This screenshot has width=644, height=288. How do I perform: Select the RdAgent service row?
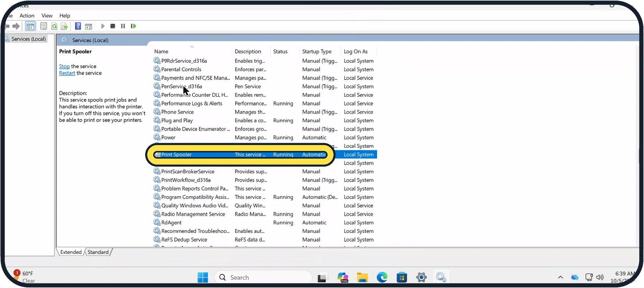coord(264,223)
